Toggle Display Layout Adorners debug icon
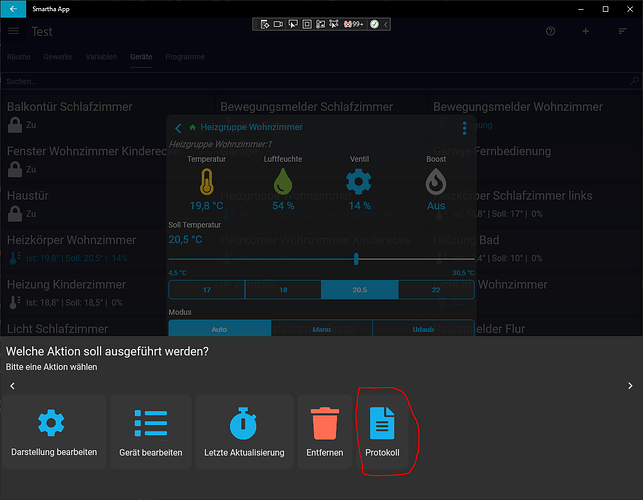This screenshot has width=643, height=500. (x=307, y=24)
